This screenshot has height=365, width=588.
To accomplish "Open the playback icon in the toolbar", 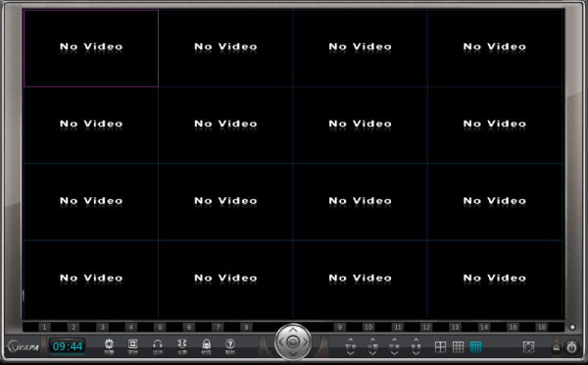I will [x=132, y=344].
